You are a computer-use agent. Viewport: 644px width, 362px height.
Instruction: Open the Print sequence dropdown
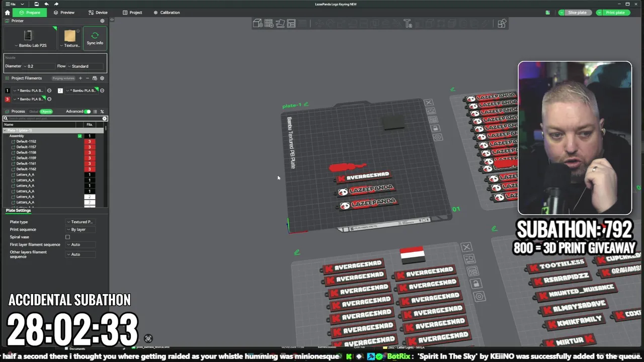point(80,229)
